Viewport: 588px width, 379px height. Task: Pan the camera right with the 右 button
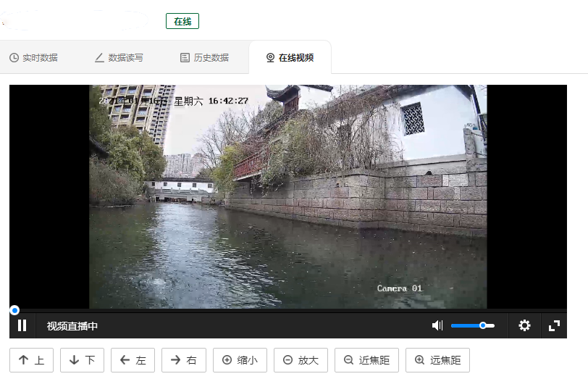(184, 360)
